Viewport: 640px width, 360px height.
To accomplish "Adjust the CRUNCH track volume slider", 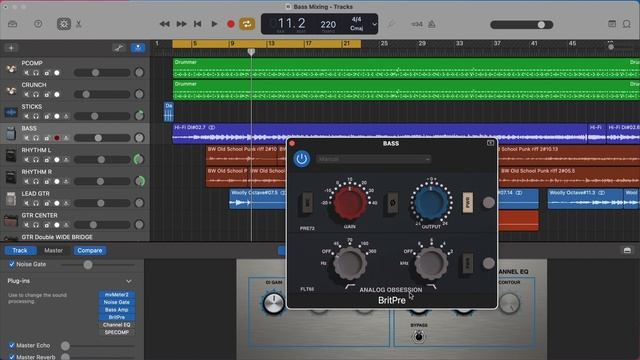I will (x=102, y=94).
